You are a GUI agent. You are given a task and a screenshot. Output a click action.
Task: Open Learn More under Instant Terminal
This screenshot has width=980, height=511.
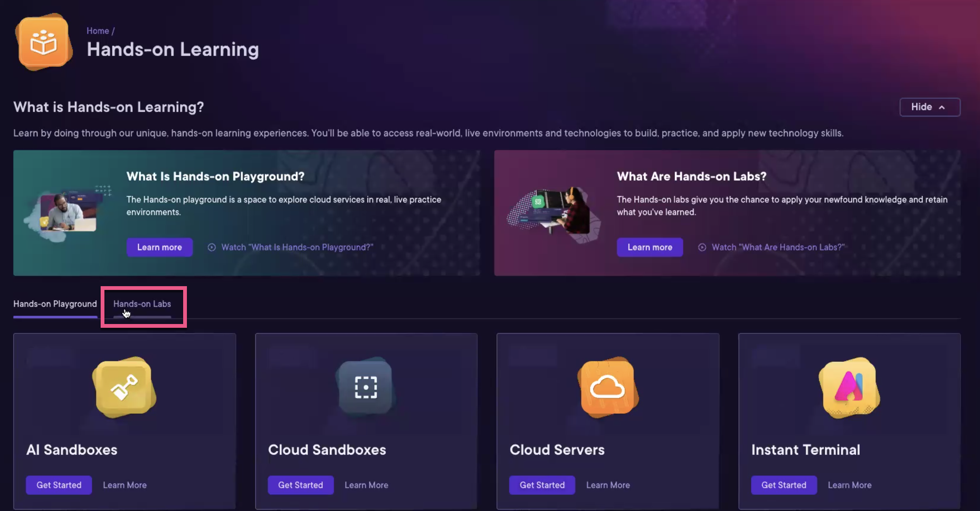[849, 485]
